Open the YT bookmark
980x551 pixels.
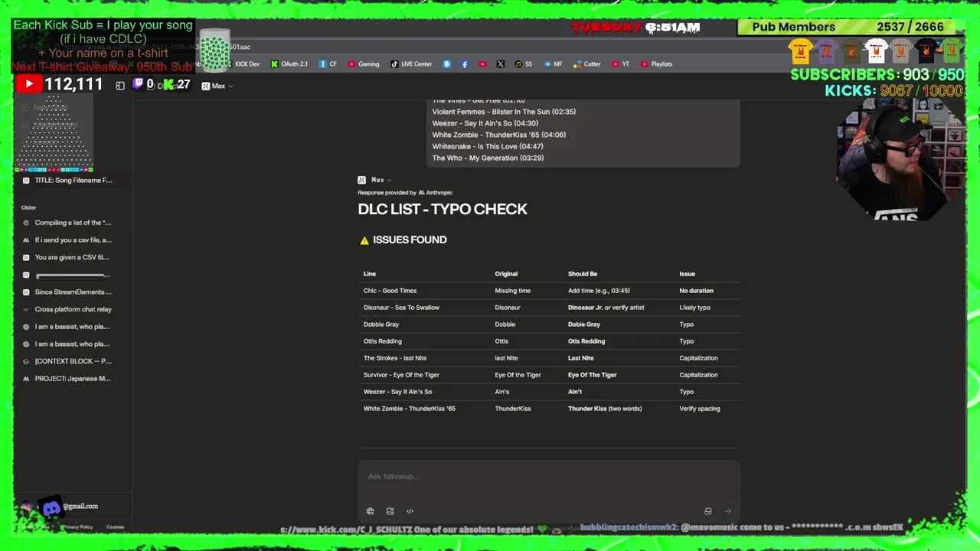pos(621,64)
